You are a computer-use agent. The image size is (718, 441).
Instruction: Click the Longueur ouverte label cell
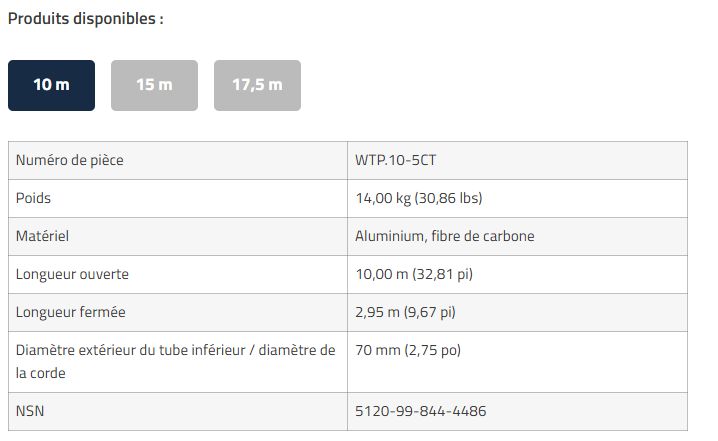(x=72, y=274)
